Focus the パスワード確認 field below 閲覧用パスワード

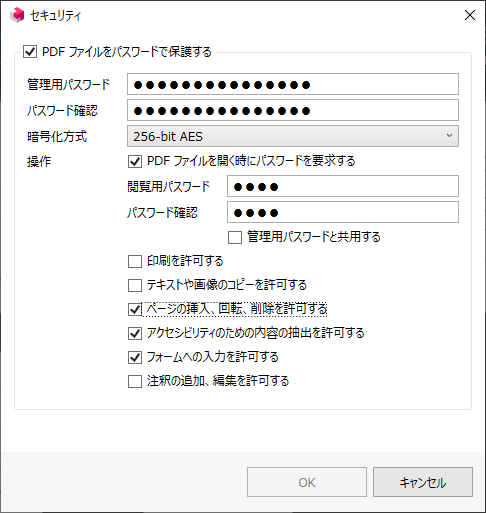[343, 212]
